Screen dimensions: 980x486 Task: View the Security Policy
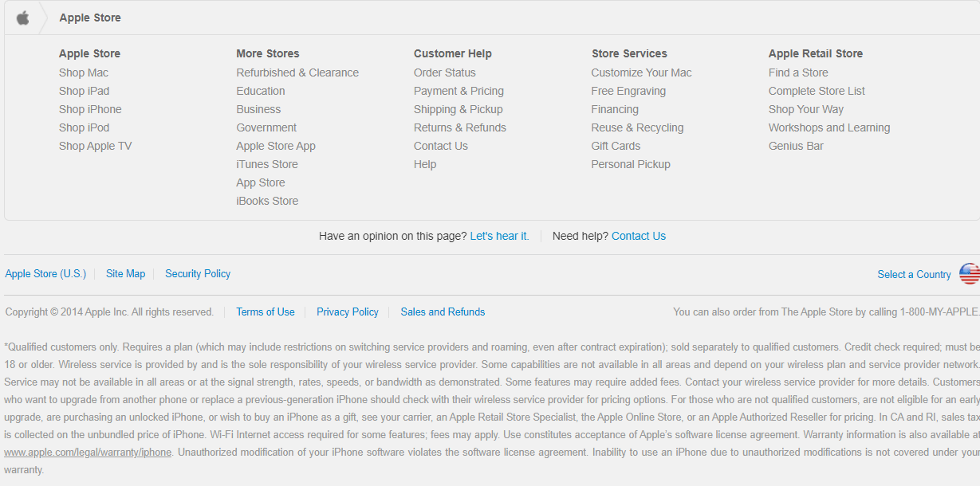198,273
